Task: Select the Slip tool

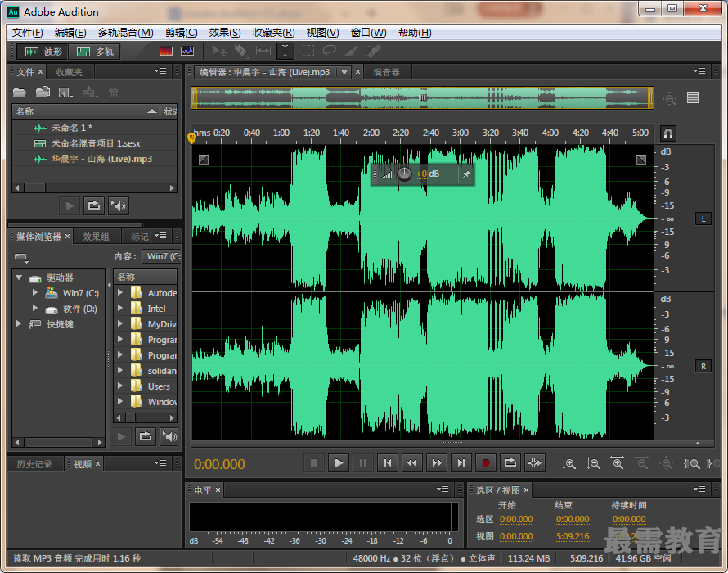Action: 263,51
